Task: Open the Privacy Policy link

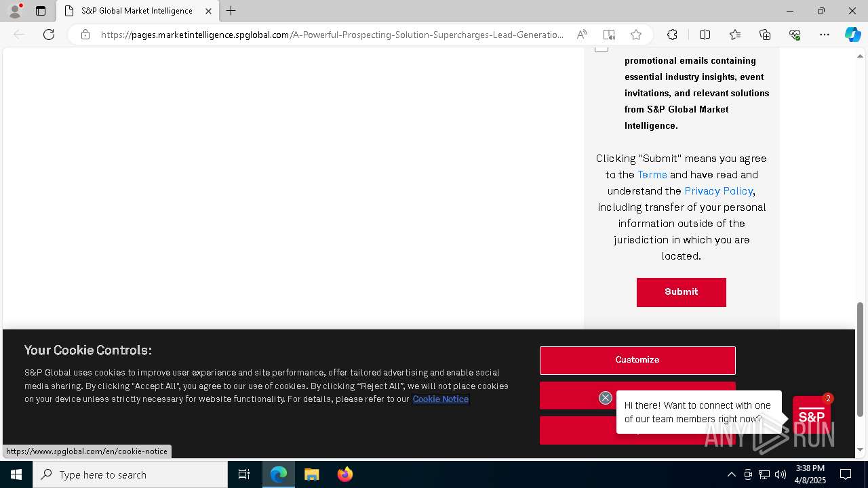Action: [x=719, y=191]
